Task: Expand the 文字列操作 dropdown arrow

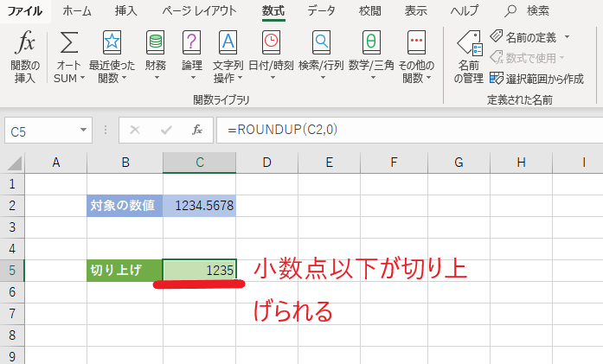Action: tap(240, 78)
